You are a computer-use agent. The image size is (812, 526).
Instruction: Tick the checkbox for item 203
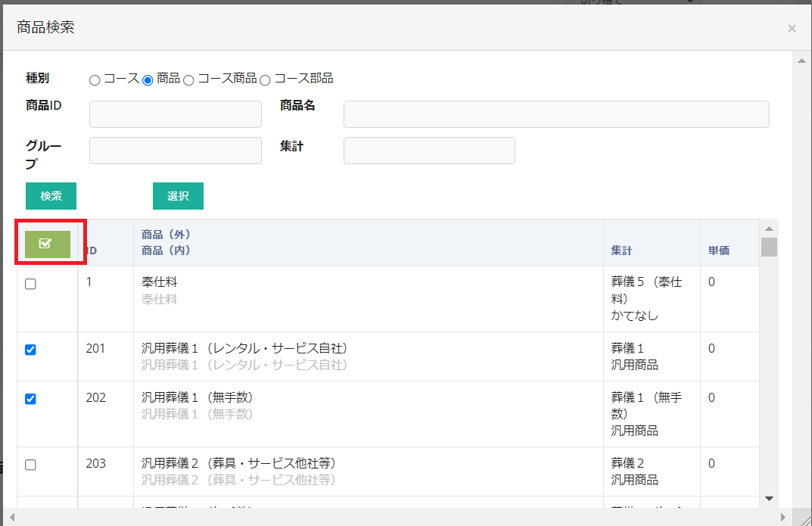click(x=30, y=465)
